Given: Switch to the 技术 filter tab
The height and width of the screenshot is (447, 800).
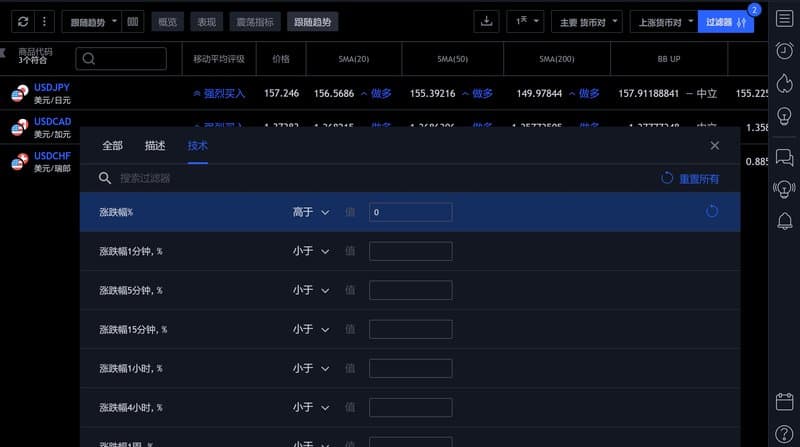Looking at the screenshot, I should tap(197, 146).
